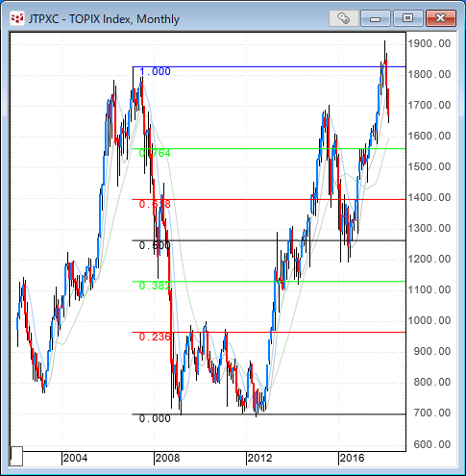466x476 pixels.
Task: Select the blue 1.000 Fibonacci level label
Action: coord(155,71)
